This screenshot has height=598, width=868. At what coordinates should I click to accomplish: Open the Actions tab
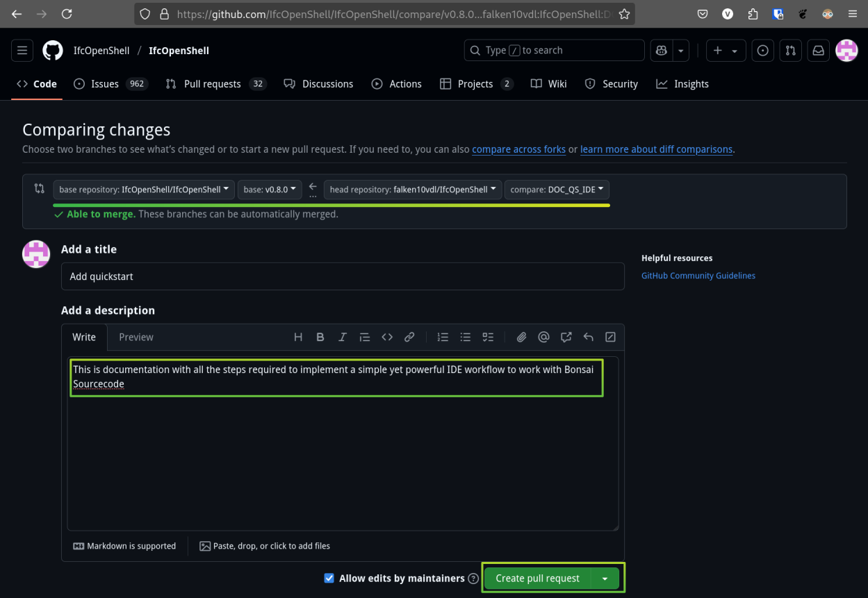[x=397, y=84]
